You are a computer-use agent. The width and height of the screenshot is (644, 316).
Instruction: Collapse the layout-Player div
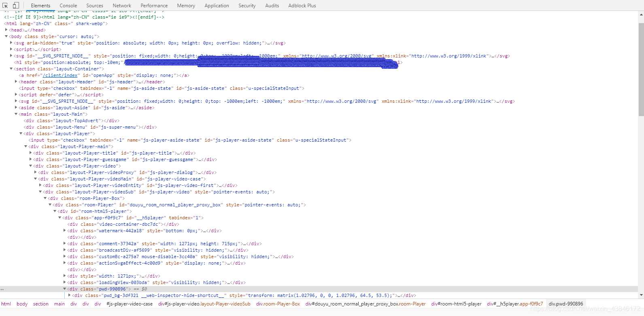(21, 134)
